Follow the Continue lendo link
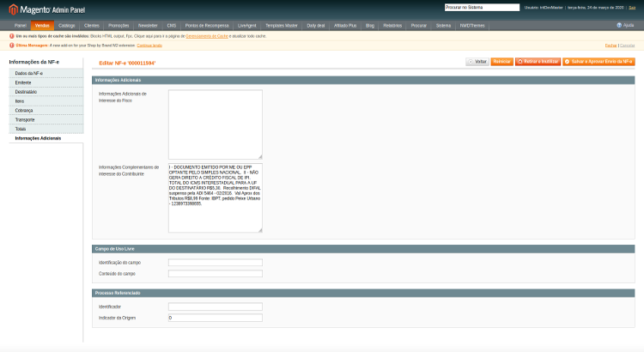Viewport: 644px width, 352px height. tap(149, 46)
